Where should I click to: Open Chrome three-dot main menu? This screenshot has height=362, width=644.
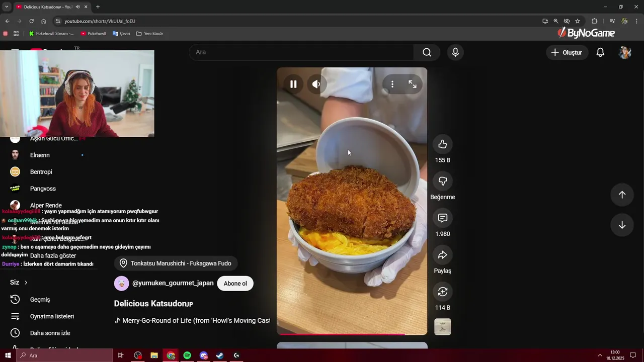click(637, 21)
